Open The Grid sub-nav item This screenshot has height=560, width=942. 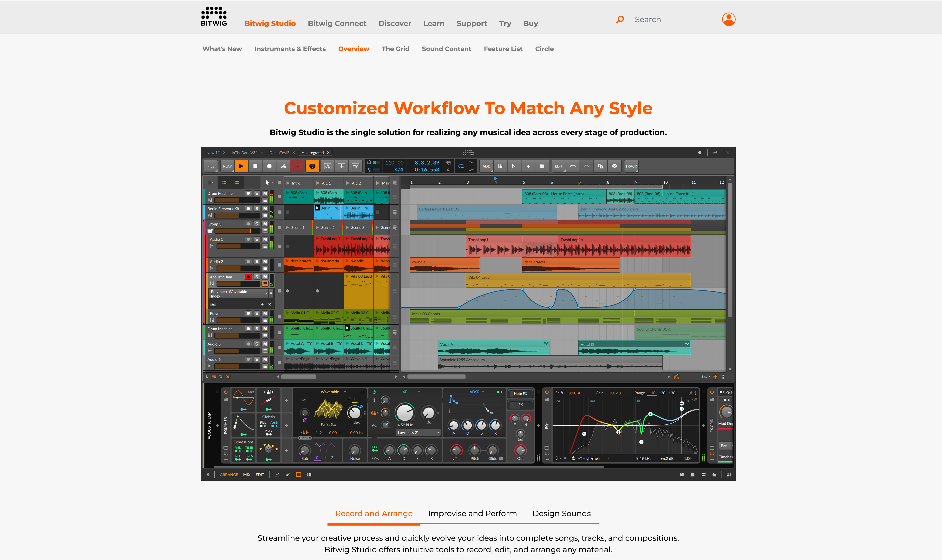395,49
